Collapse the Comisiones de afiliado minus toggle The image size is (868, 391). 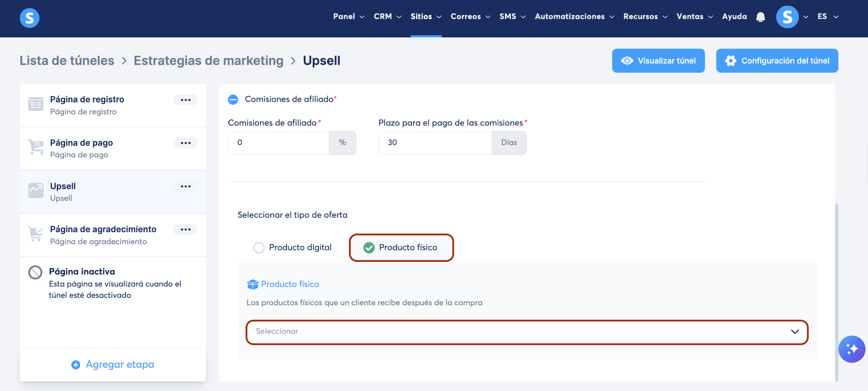coord(233,100)
